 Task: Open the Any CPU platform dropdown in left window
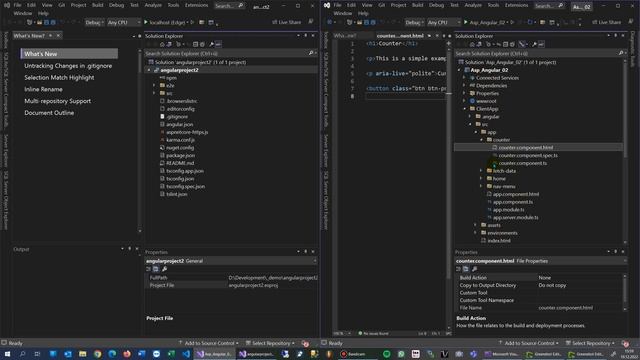click(123, 22)
